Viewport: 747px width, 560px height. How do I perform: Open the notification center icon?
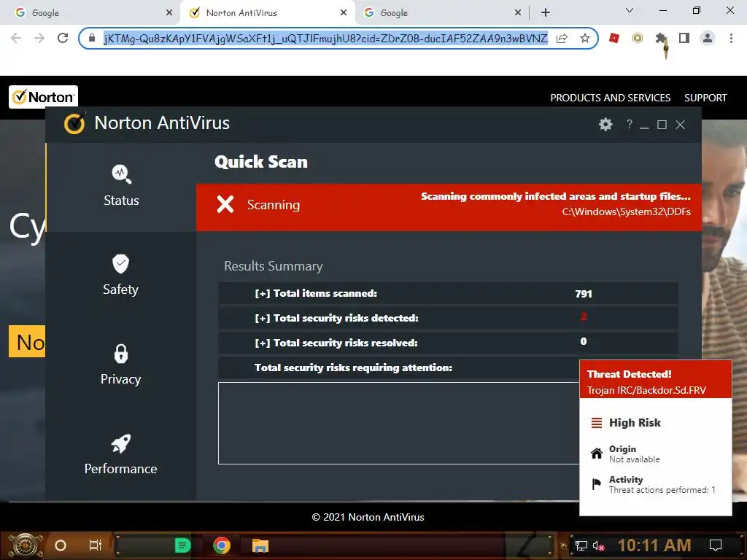[x=716, y=545]
